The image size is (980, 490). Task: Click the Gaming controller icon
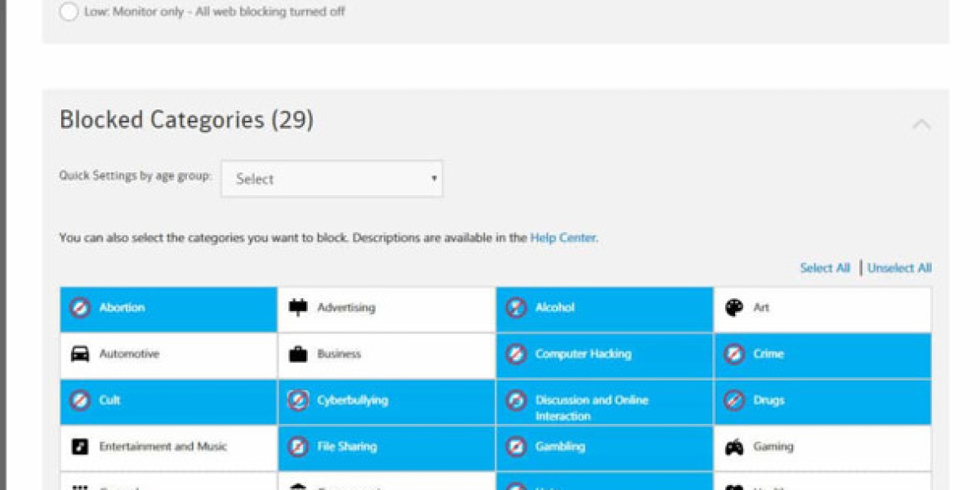click(734, 447)
